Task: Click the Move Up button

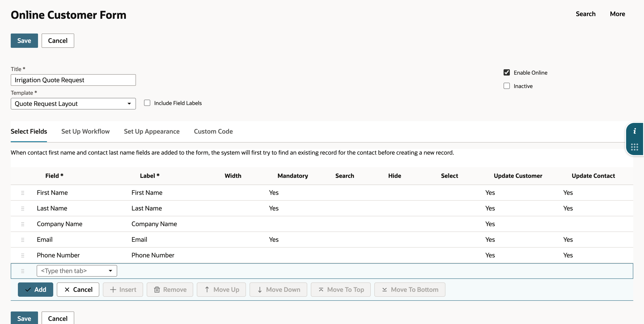Action: coord(221,290)
